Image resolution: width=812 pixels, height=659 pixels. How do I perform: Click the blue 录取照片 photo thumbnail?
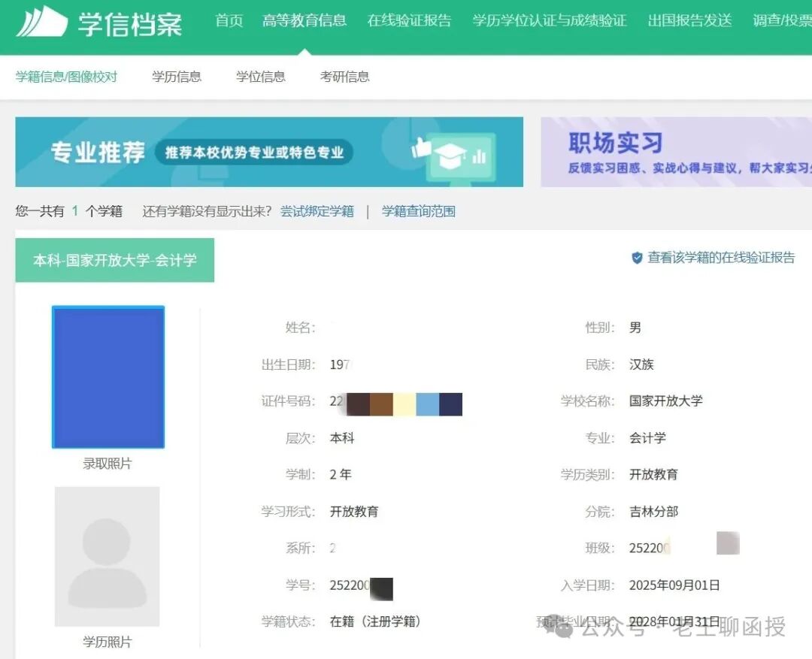[108, 377]
